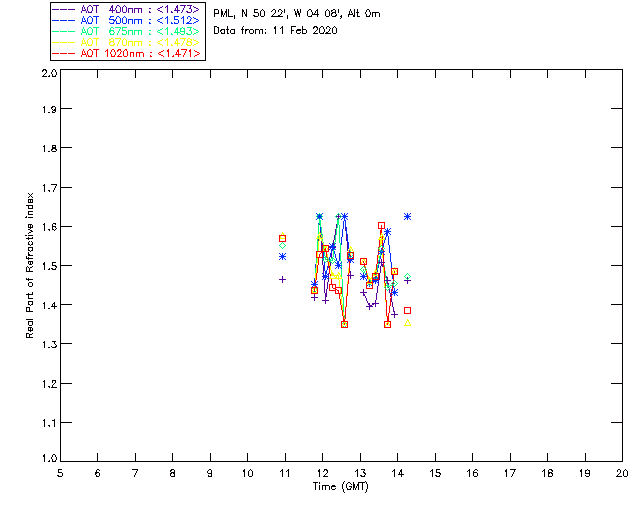Click the 'Time (GMT)' x-axis title
Image resolution: width=640 pixels, height=512 pixels.
pyautogui.click(x=340, y=487)
